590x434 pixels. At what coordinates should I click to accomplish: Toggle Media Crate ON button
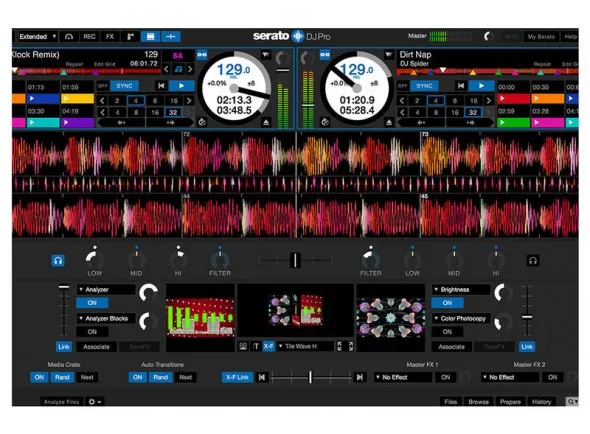pos(39,377)
